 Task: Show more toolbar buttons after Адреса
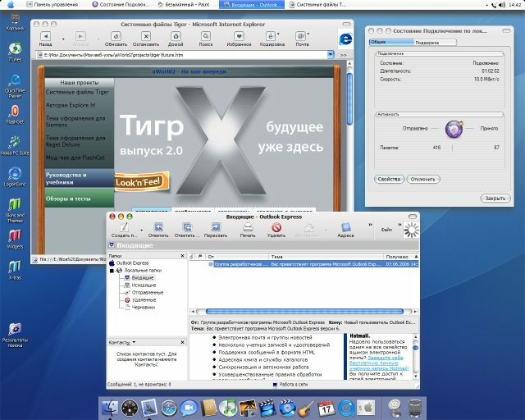click(x=370, y=225)
